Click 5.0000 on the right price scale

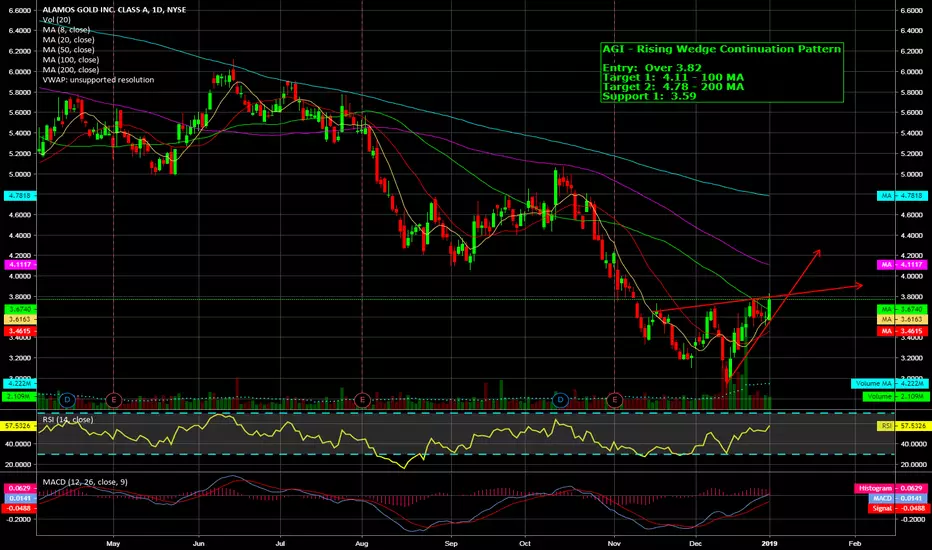coord(911,174)
